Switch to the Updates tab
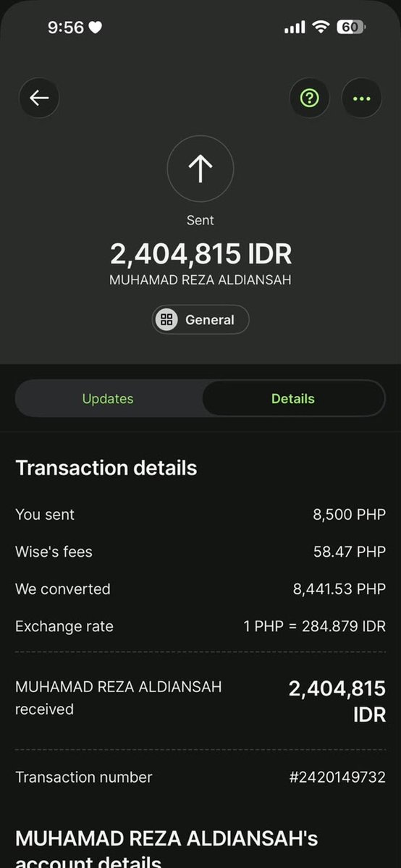 tap(108, 399)
